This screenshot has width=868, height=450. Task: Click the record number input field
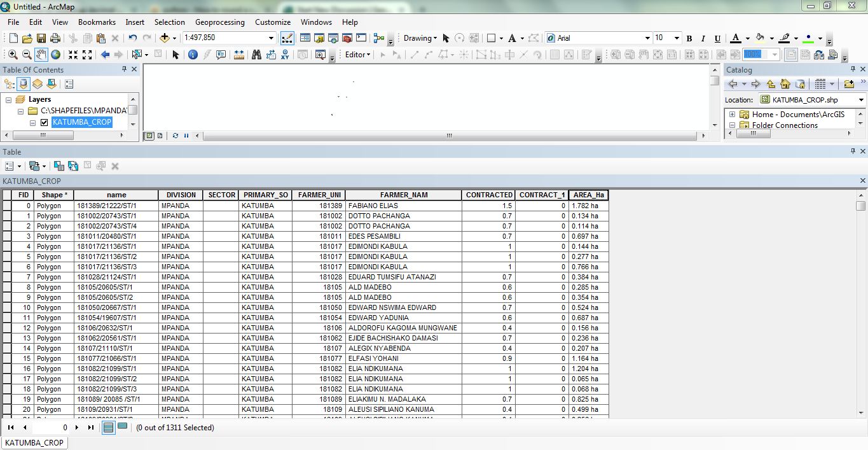[52, 428]
